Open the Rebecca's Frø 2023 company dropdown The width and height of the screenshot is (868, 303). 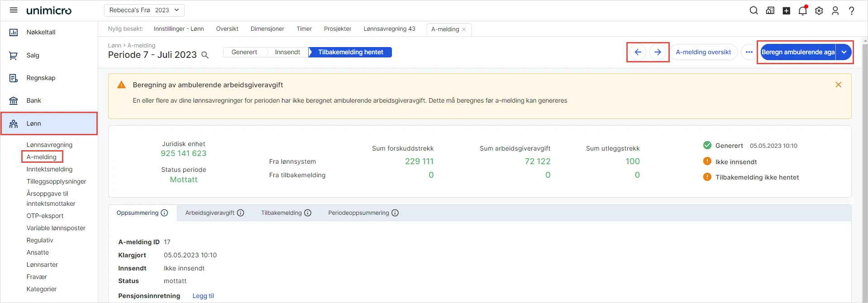pyautogui.click(x=144, y=10)
